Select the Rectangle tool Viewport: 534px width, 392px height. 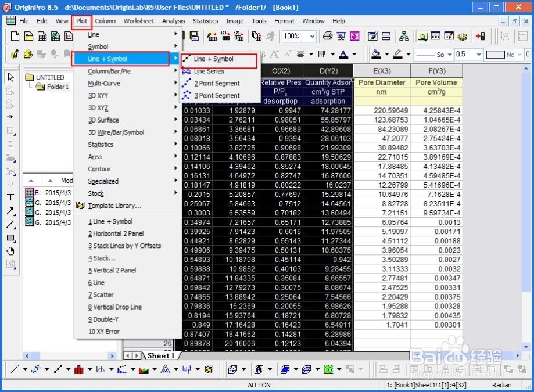10,238
